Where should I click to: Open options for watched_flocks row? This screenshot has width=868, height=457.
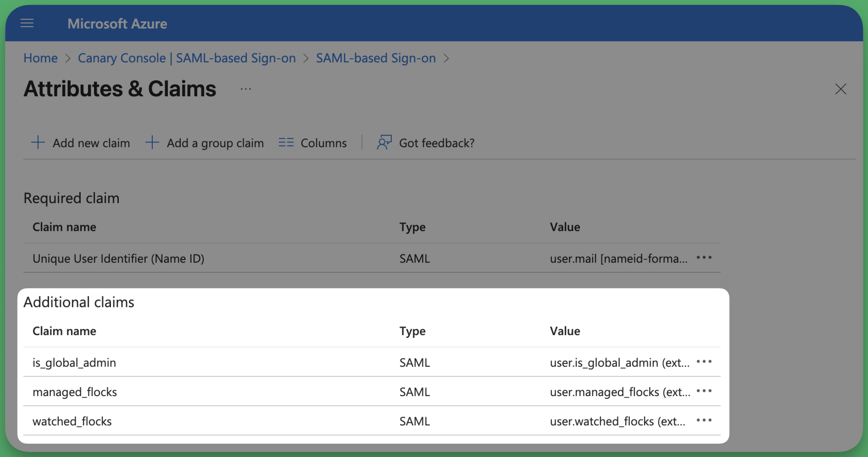pos(704,420)
